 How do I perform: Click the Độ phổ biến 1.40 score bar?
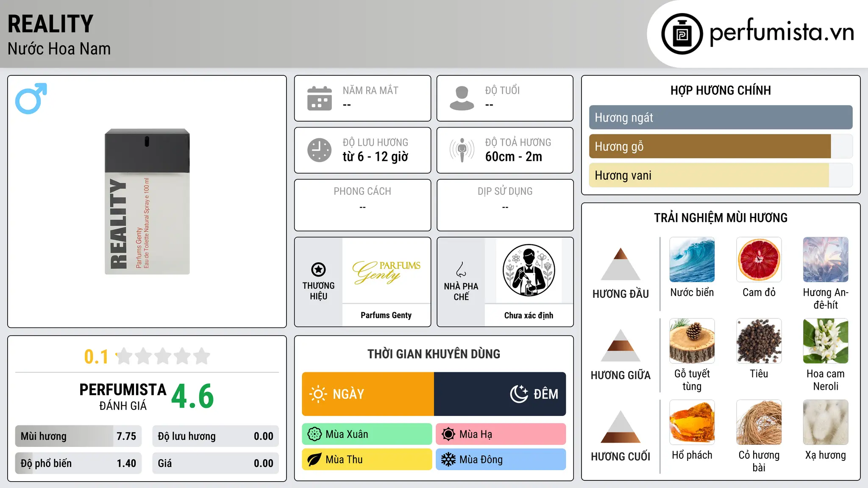click(78, 463)
